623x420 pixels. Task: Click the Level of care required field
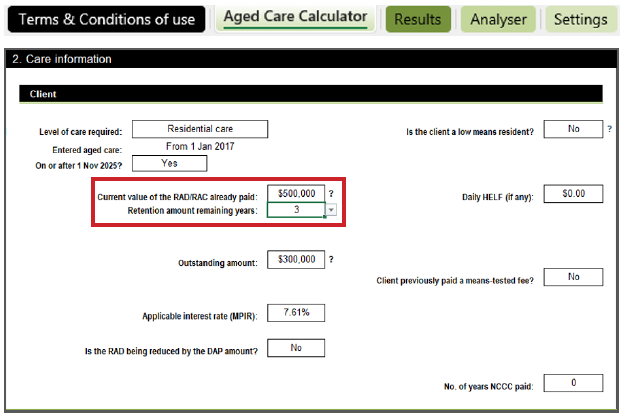200,129
